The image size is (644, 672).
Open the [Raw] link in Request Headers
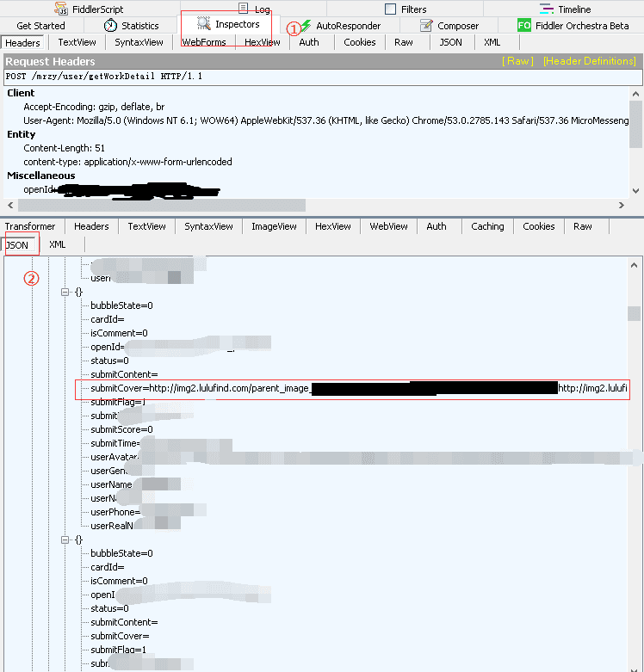pyautogui.click(x=517, y=61)
